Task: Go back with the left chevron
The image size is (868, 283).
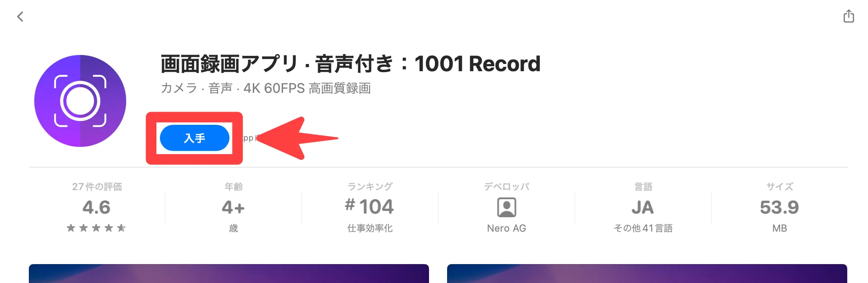Action: [20, 17]
